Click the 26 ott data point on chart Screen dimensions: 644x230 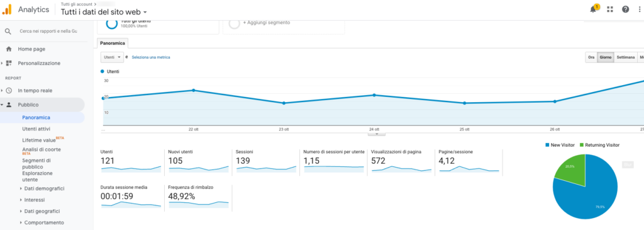point(555,101)
